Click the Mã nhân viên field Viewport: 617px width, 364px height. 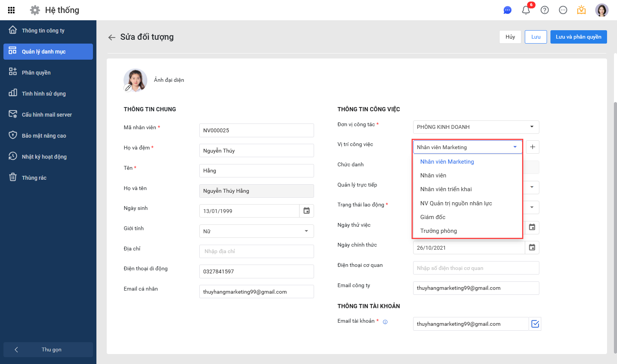coord(256,130)
